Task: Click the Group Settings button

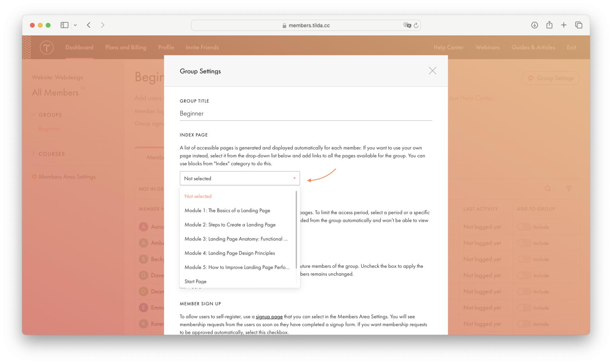Action: [550, 78]
